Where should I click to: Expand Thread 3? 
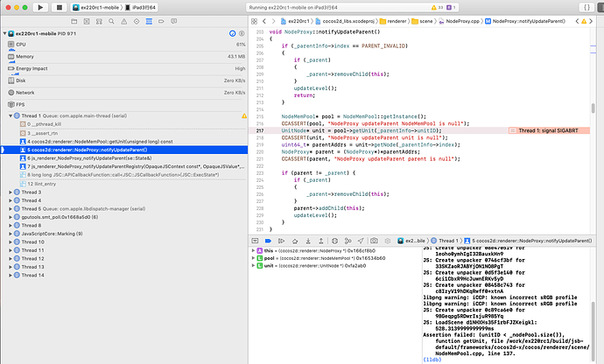(11, 192)
